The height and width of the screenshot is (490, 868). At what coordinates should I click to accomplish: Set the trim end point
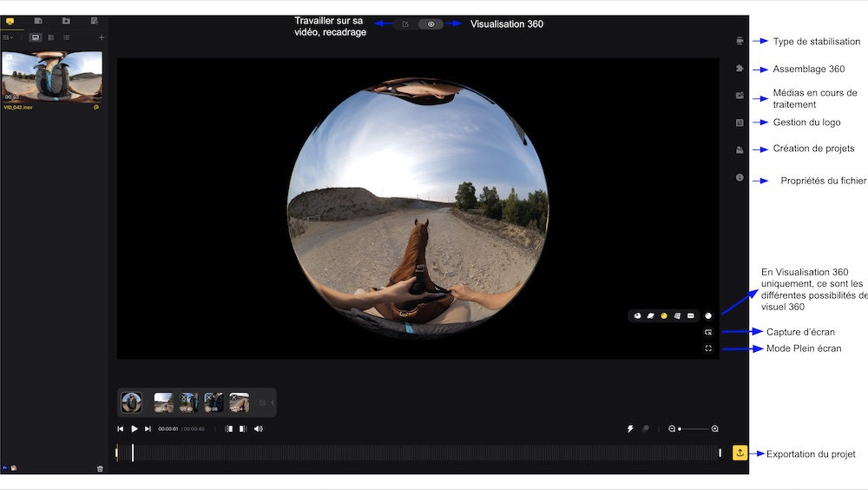[x=243, y=428]
